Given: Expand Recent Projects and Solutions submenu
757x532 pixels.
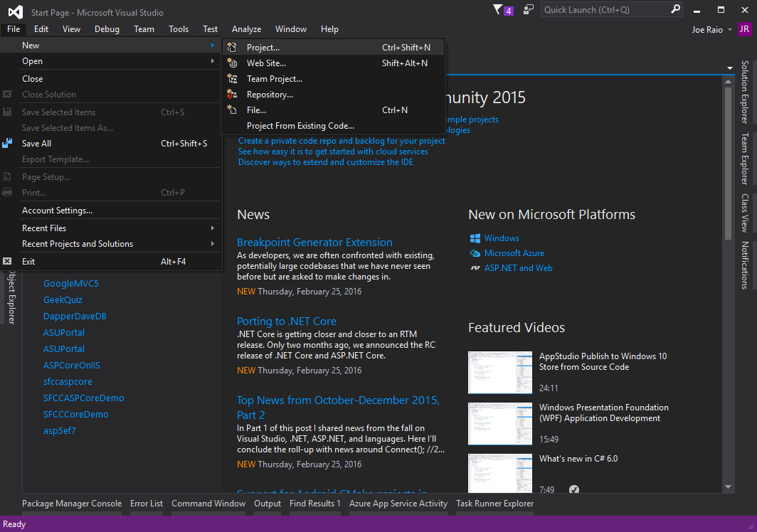Looking at the screenshot, I should click(213, 244).
